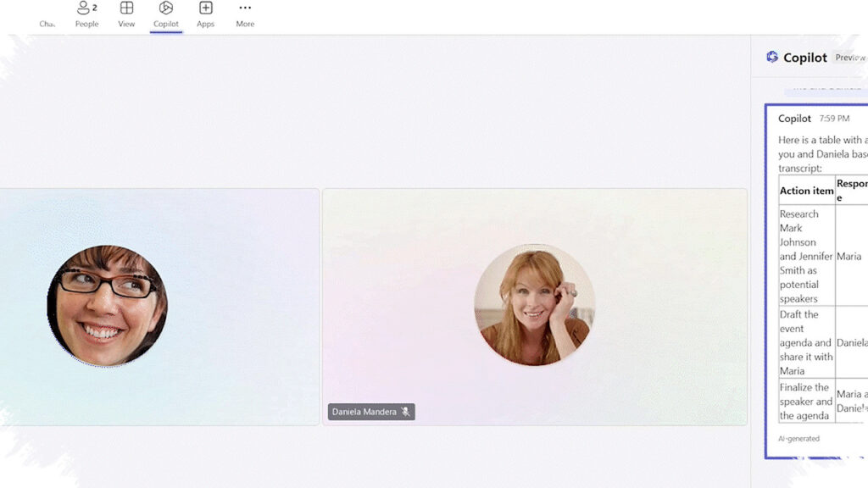
Task: Click the Maria cell in responsible column
Action: 849,256
